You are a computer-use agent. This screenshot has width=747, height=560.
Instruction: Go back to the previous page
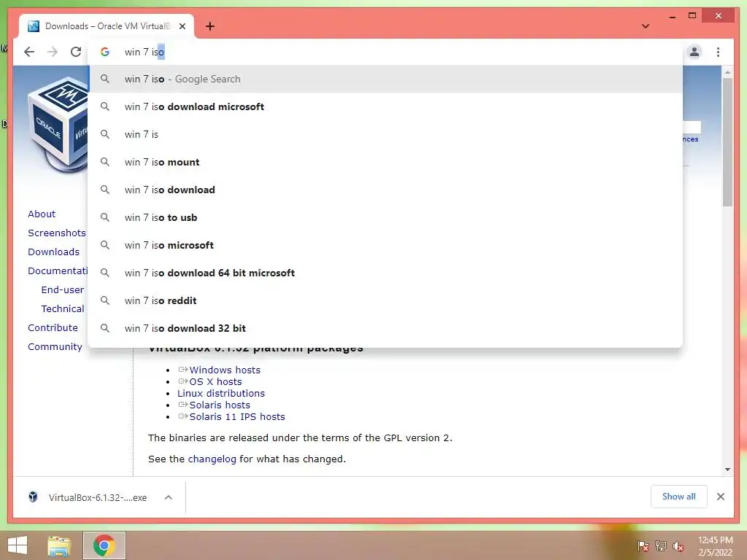click(29, 52)
